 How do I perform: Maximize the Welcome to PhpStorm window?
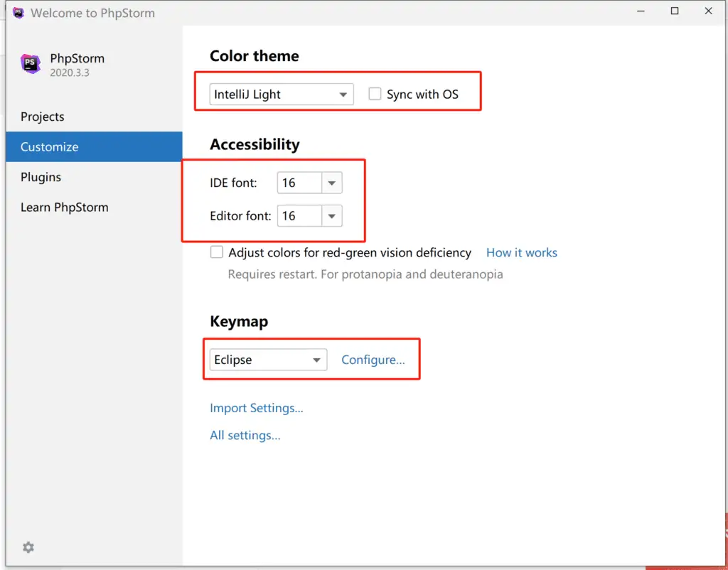click(x=675, y=11)
